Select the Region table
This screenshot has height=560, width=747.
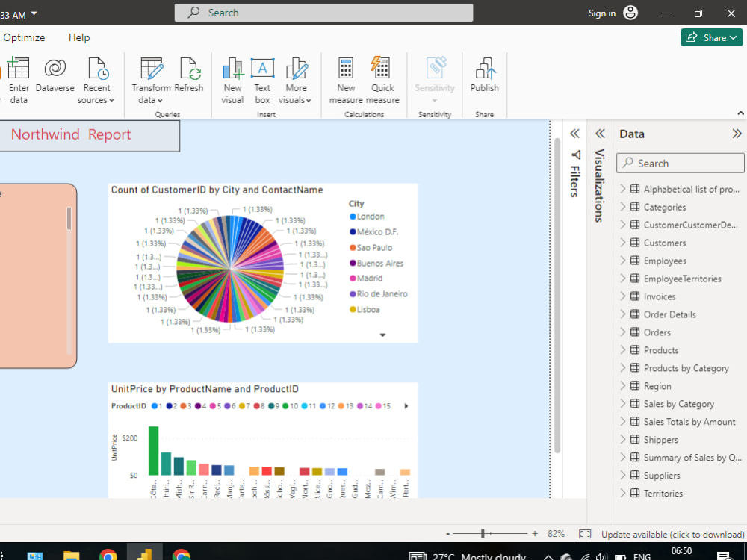point(657,386)
